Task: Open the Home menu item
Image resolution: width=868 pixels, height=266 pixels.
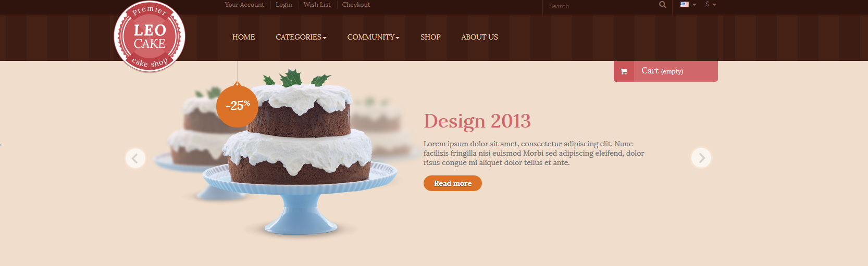Action: pyautogui.click(x=243, y=37)
